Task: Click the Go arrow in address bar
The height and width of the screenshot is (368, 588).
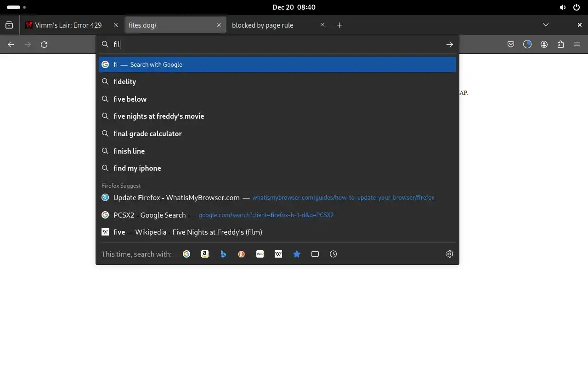Action: click(450, 44)
